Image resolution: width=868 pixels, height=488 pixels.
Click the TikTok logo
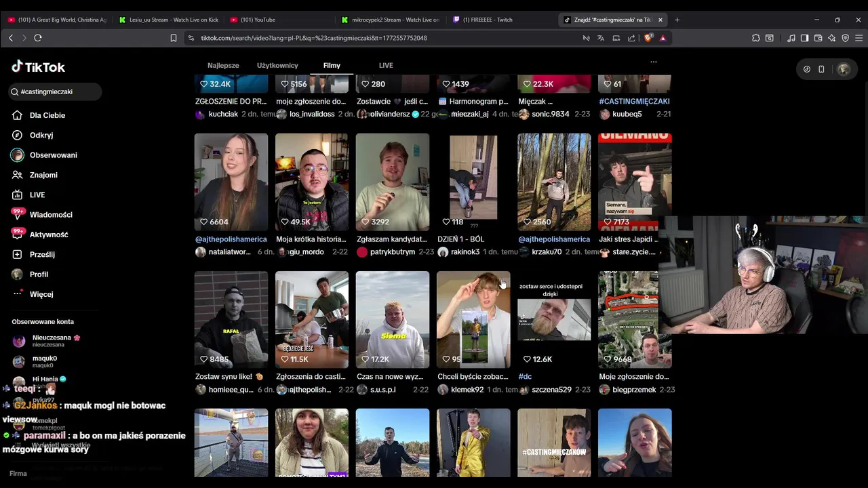click(38, 66)
